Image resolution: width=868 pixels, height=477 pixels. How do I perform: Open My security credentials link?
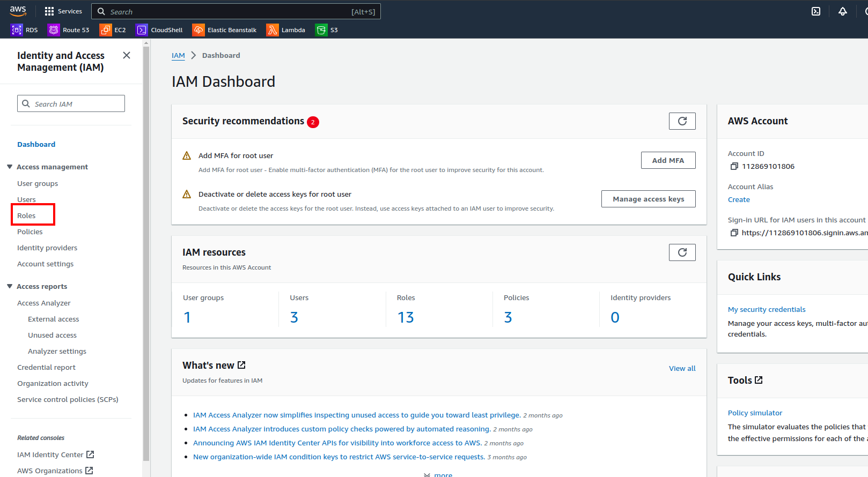click(767, 309)
